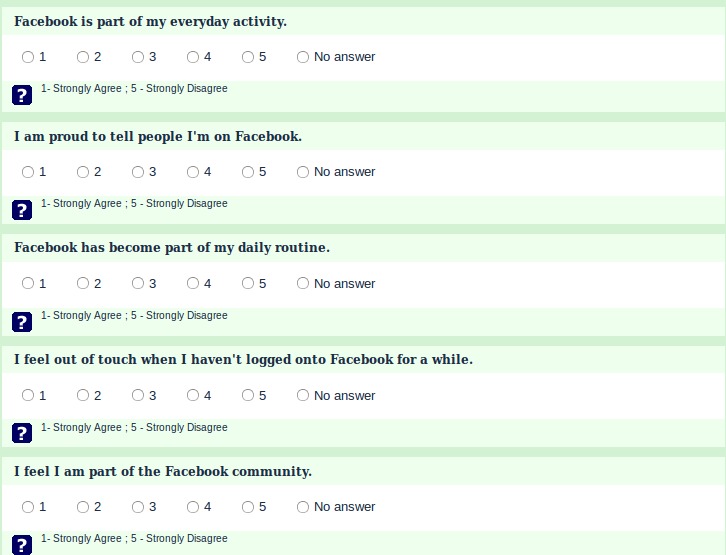Select 5 for 'Facebook is part of my everyday activity'

[248, 57]
